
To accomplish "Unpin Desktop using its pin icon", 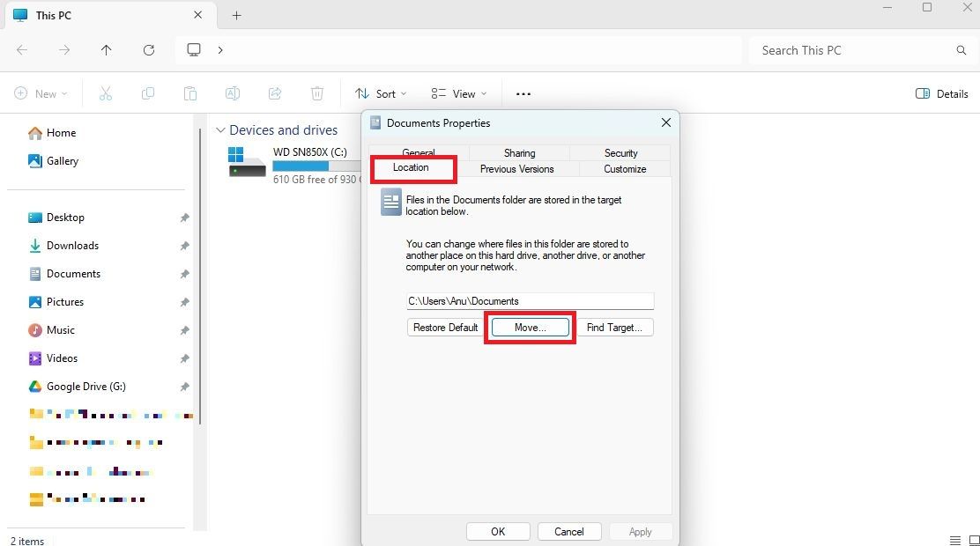I will pyautogui.click(x=184, y=218).
